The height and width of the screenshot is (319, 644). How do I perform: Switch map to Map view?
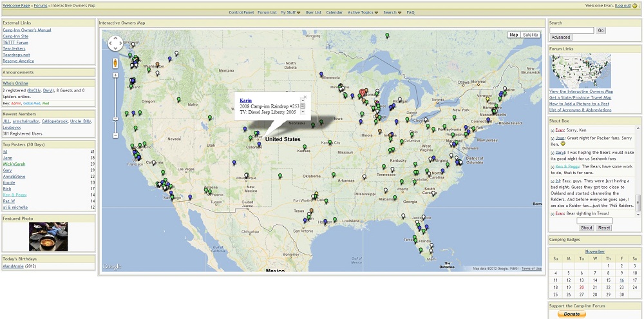[513, 35]
